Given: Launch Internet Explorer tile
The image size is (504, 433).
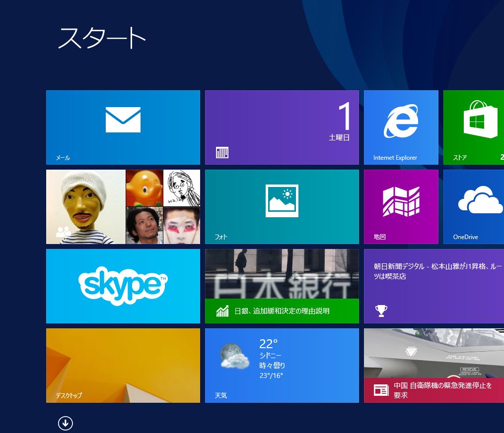Looking at the screenshot, I should pos(401,127).
